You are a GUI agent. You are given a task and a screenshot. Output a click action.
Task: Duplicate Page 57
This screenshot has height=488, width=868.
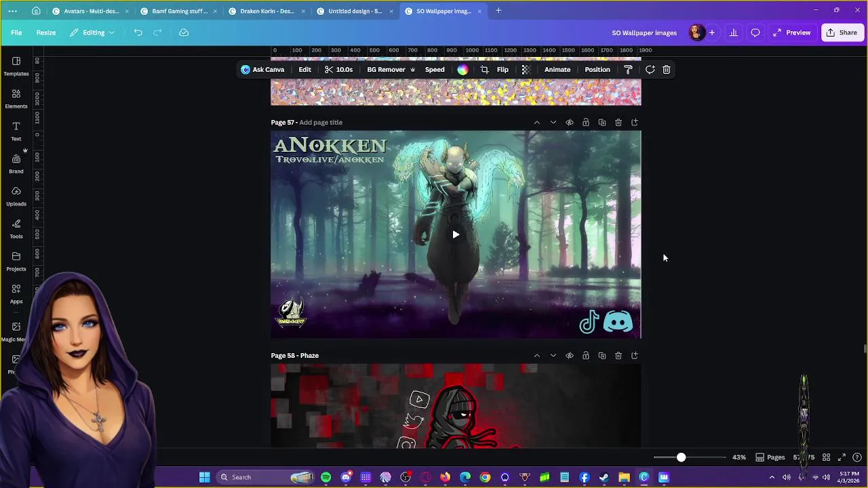coord(602,123)
